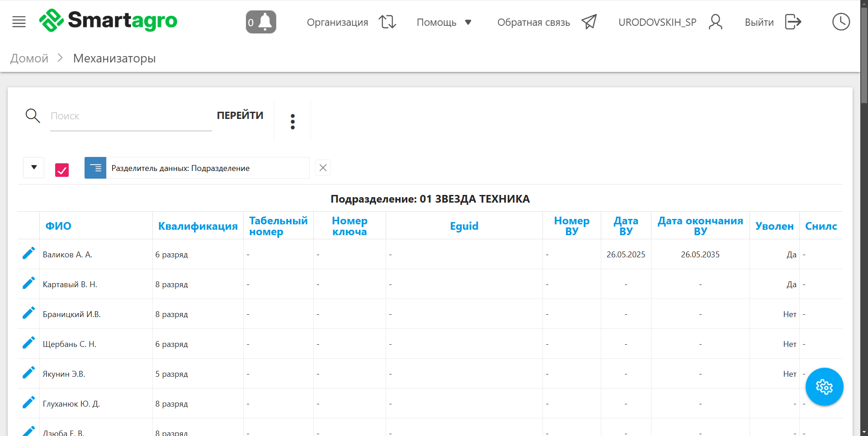Click the pencil icon for Якунин Э.В.
Screen dimensions: 868x436
pyautogui.click(x=28, y=373)
